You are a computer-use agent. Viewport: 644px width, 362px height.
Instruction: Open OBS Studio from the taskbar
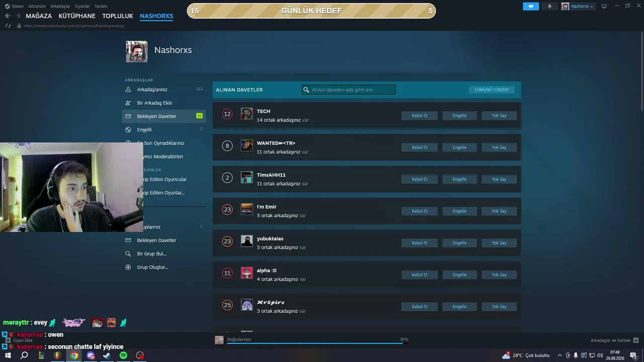click(140, 355)
